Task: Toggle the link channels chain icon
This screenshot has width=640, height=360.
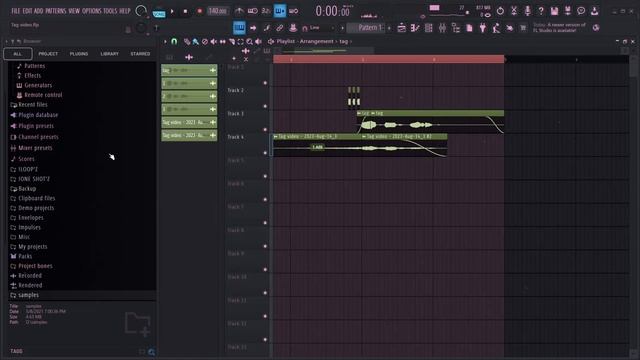Action: (280, 28)
